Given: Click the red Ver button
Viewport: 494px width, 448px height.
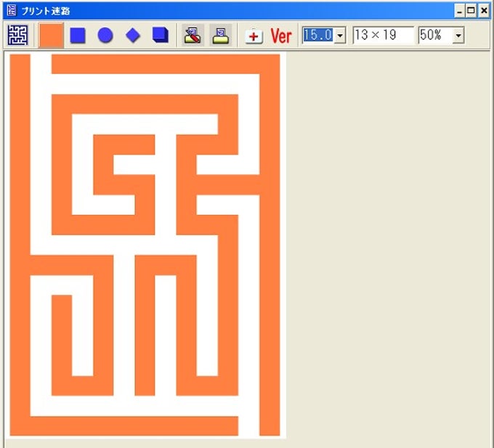Looking at the screenshot, I should click(281, 36).
